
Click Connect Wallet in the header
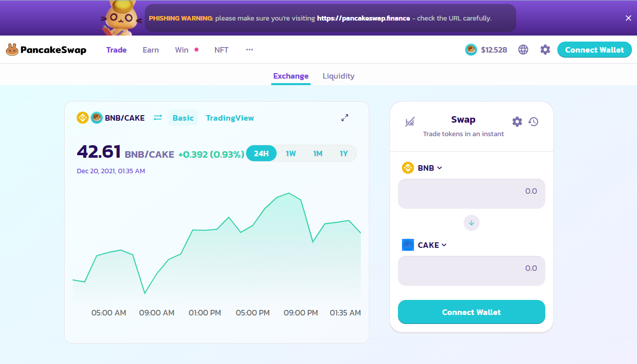(x=594, y=50)
